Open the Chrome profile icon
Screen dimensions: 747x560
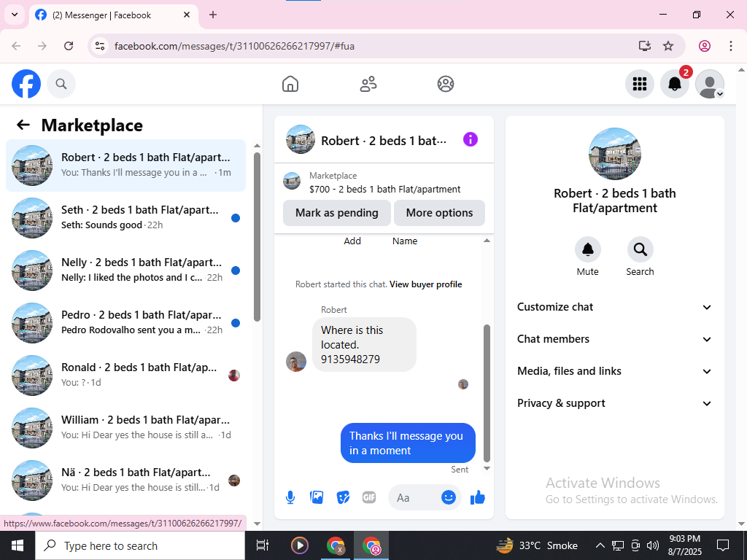705,46
